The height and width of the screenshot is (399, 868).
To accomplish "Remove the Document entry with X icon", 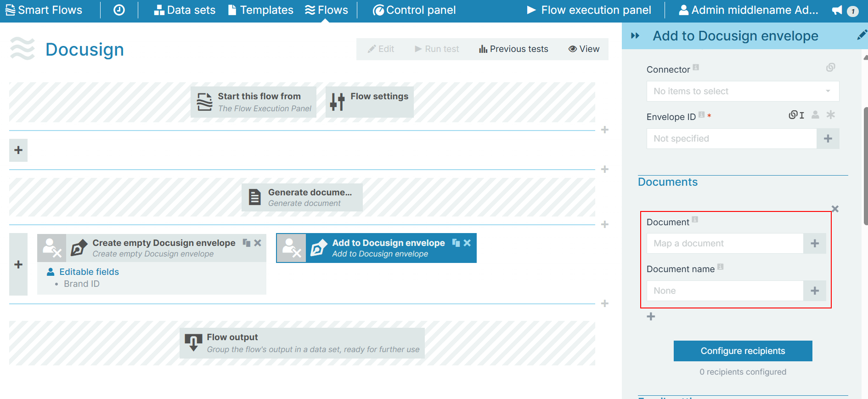I will point(835,209).
